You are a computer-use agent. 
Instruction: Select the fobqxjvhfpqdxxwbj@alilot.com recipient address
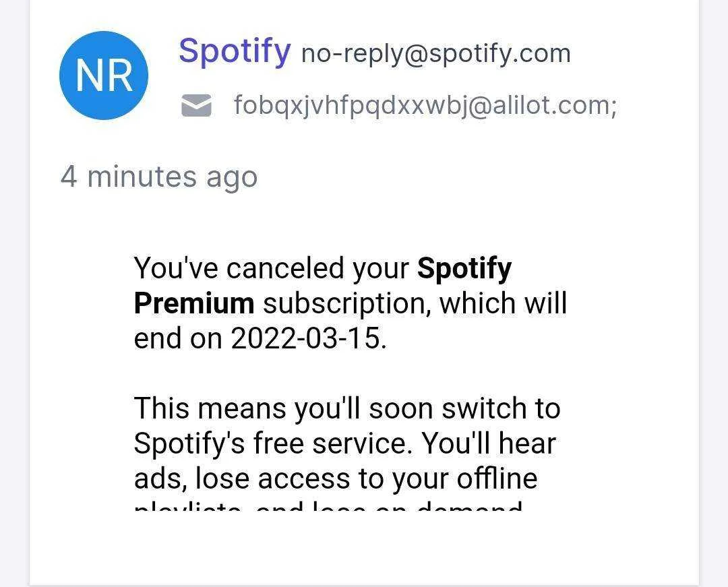[425, 105]
